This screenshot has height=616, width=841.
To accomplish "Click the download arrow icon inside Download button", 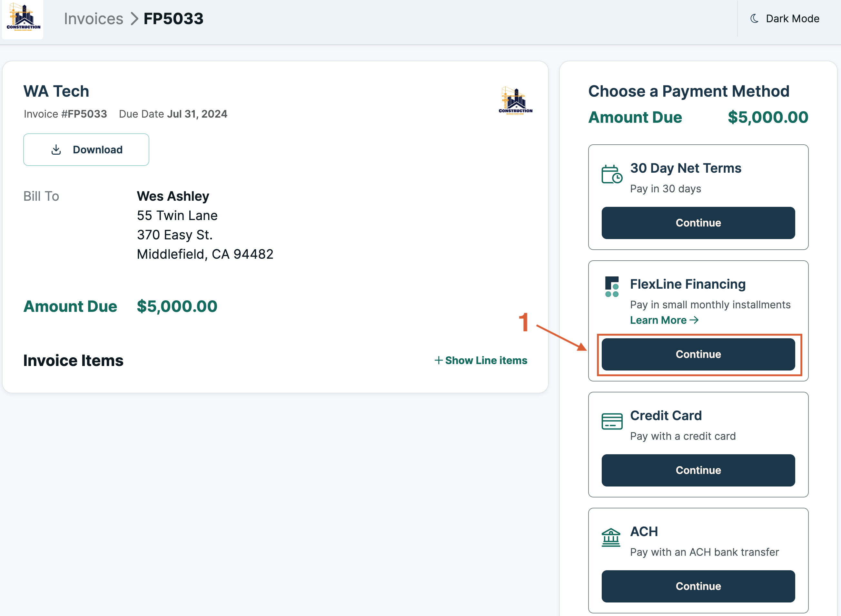I will [x=56, y=149].
